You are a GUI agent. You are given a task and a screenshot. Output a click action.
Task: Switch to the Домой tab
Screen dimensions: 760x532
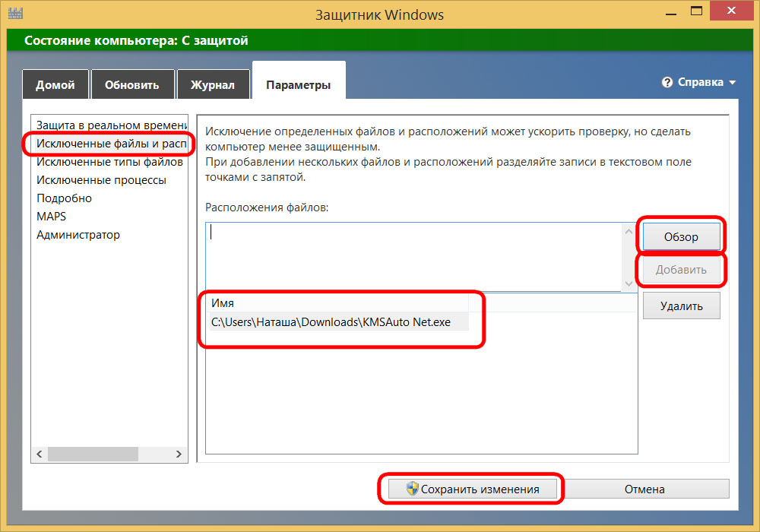(x=55, y=84)
